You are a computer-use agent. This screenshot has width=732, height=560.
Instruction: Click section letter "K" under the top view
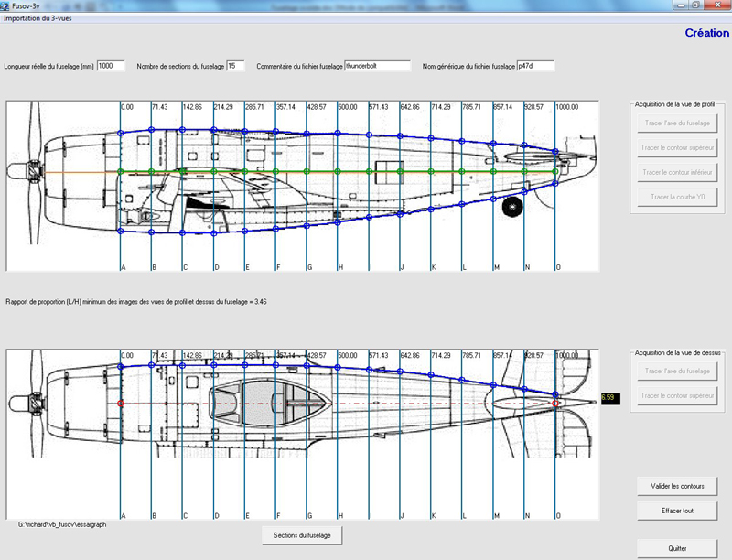(434, 516)
